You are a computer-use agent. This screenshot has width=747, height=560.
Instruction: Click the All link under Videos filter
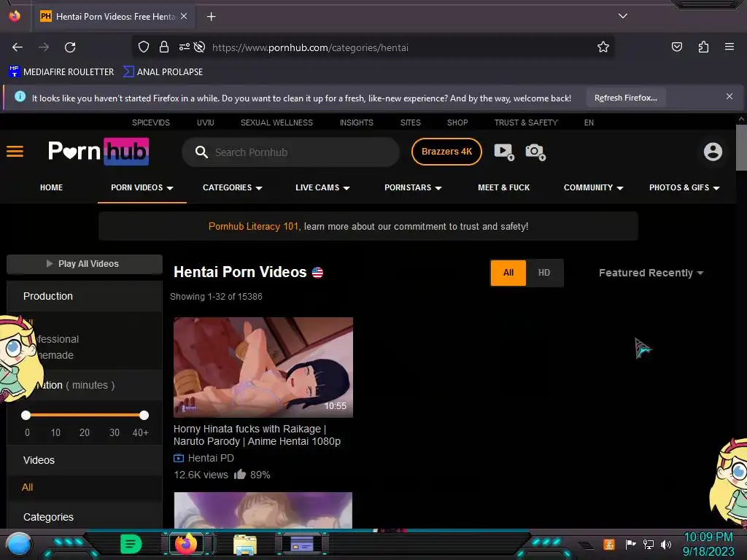pos(27,487)
